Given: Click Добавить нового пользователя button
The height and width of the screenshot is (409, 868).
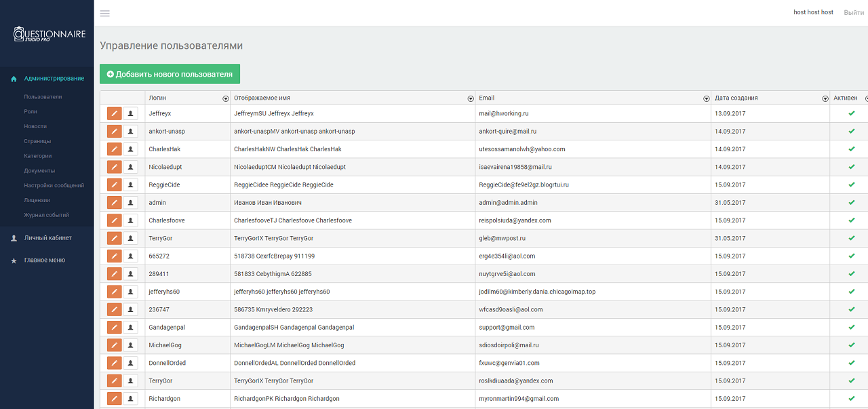Looking at the screenshot, I should tap(170, 74).
